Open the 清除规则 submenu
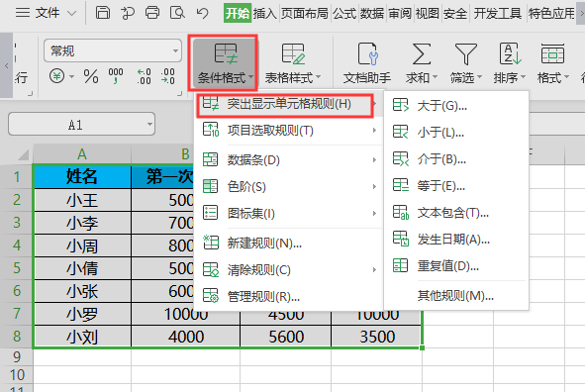The width and height of the screenshot is (585, 392). pos(289,270)
